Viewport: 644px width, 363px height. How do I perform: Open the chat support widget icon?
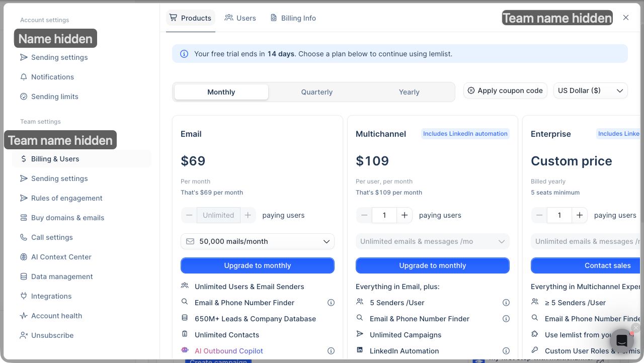coord(622,340)
